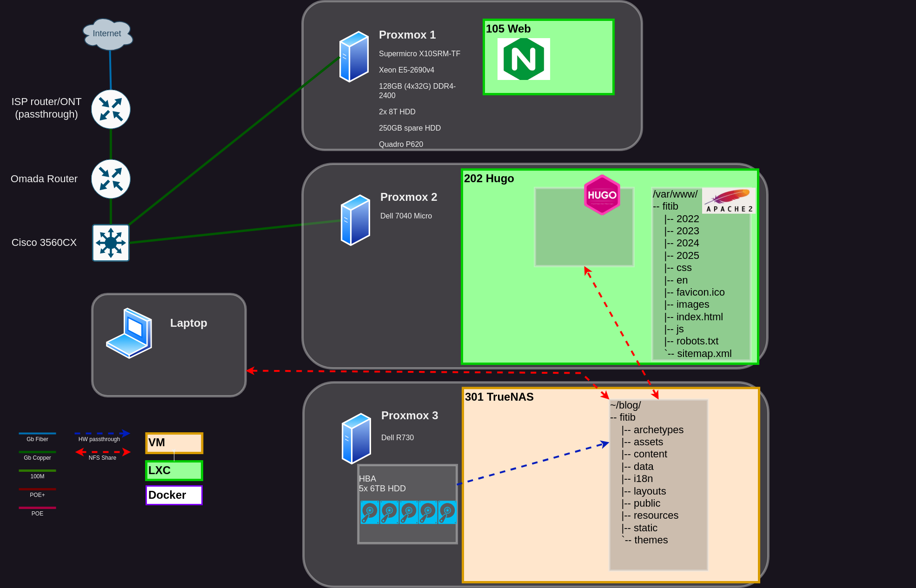Click the Apache2 feather logo

click(x=729, y=201)
